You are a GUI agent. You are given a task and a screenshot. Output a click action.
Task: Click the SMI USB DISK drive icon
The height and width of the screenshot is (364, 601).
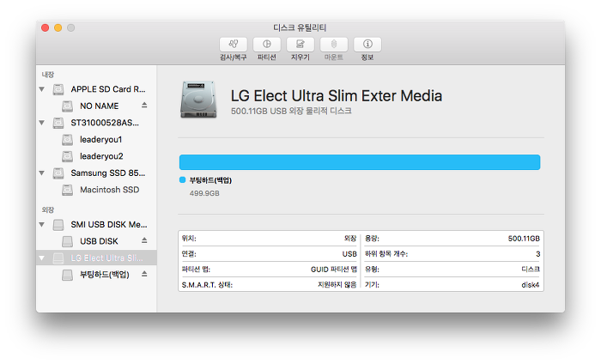pos(58,225)
